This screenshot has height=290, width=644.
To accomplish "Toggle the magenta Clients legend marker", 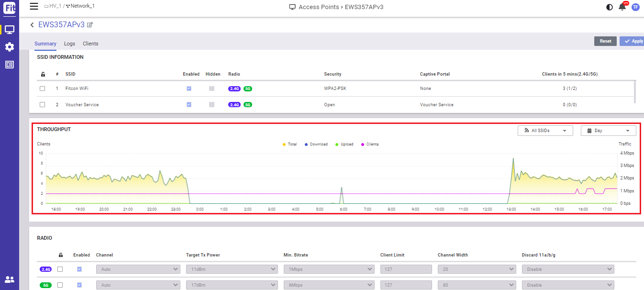I will 363,144.
